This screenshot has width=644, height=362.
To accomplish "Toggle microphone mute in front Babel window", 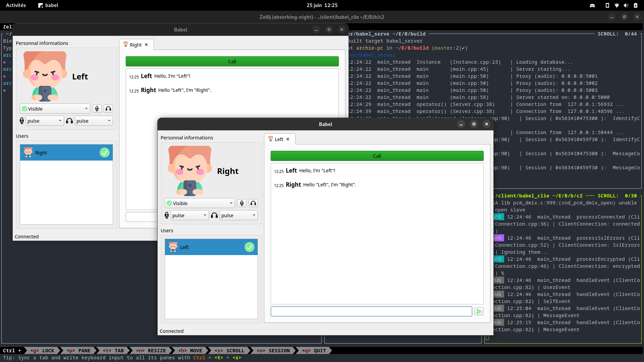I will (x=241, y=203).
